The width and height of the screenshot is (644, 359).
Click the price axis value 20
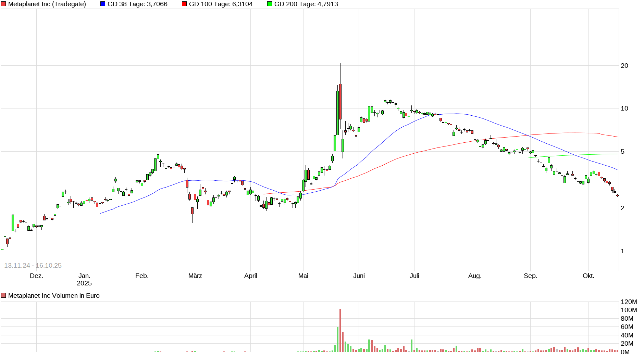624,66
